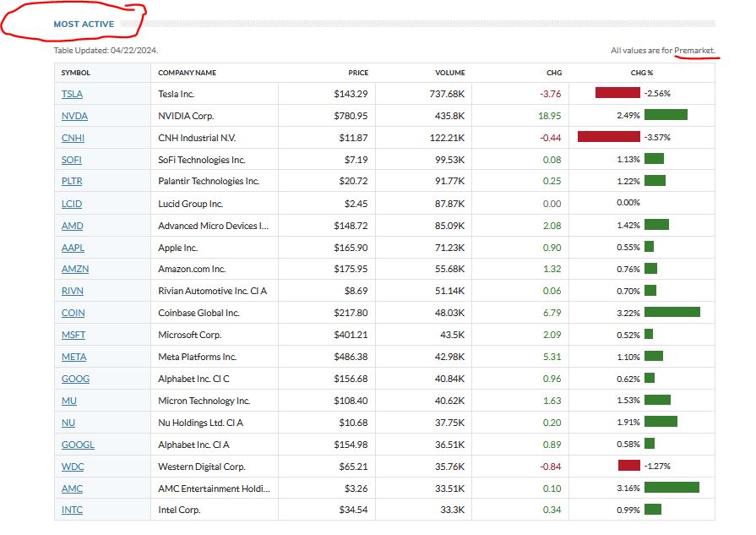The width and height of the screenshot is (756, 535).
Task: Click the CHG % column header
Action: coord(641,73)
